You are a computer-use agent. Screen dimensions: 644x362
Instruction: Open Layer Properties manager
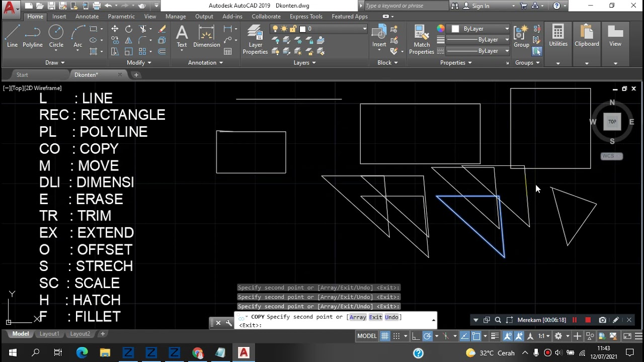point(255,40)
